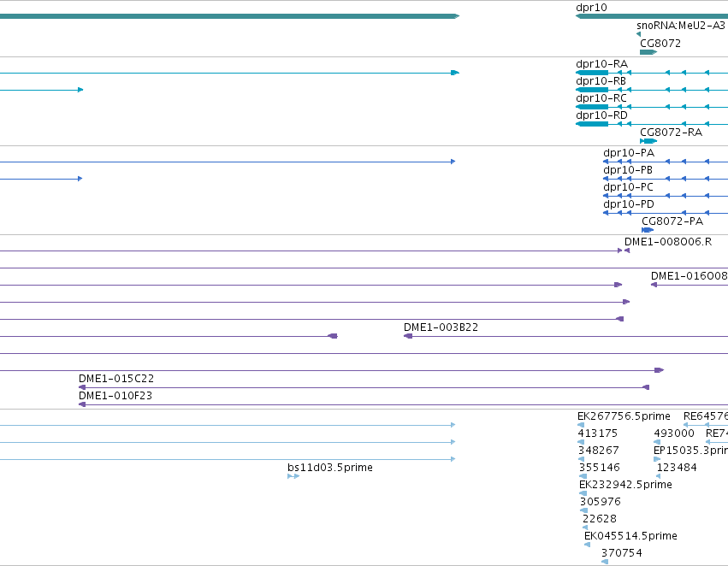The width and height of the screenshot is (728, 566).
Task: Click the EP15035.3prime EST label
Action: tap(690, 451)
